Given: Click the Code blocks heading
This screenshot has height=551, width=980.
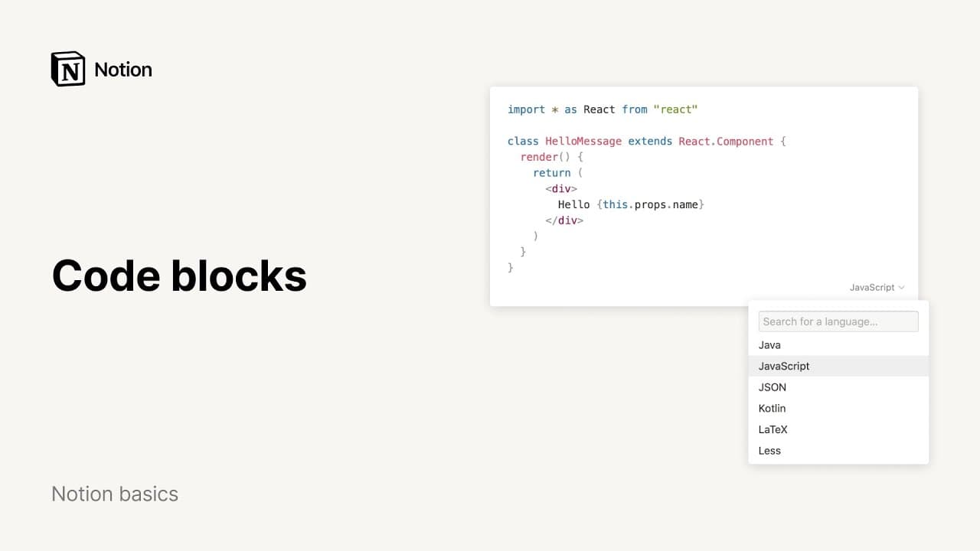Looking at the screenshot, I should pos(179,275).
